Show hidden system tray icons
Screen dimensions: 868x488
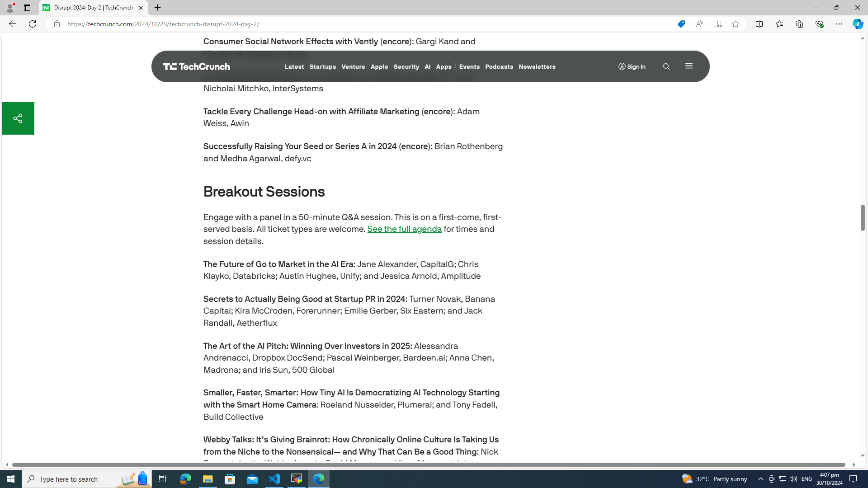click(760, 479)
